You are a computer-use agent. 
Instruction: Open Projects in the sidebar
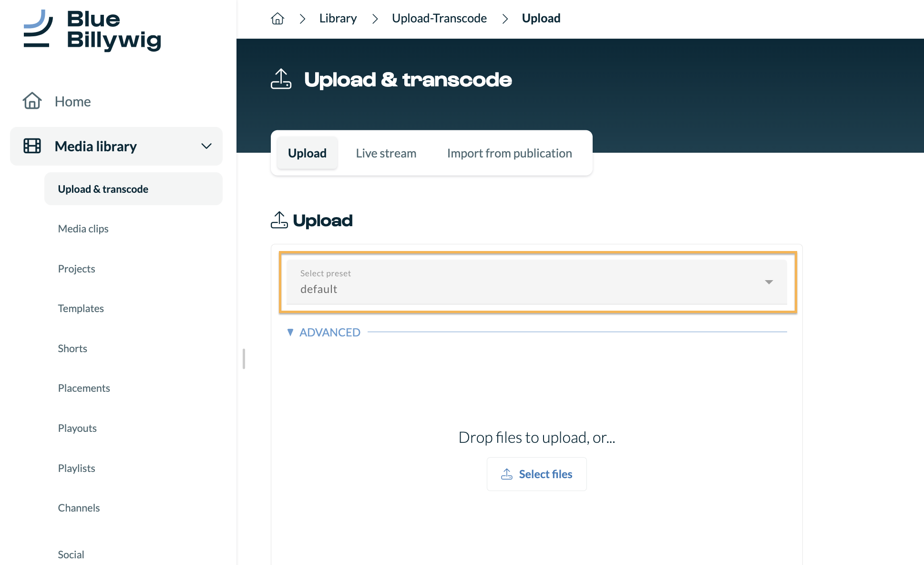pyautogui.click(x=76, y=269)
